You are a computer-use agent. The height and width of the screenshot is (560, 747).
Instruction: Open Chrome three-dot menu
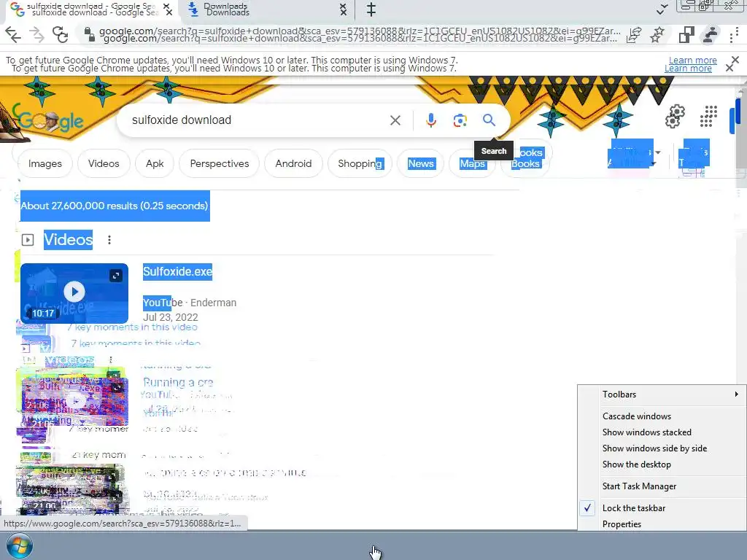point(732,35)
